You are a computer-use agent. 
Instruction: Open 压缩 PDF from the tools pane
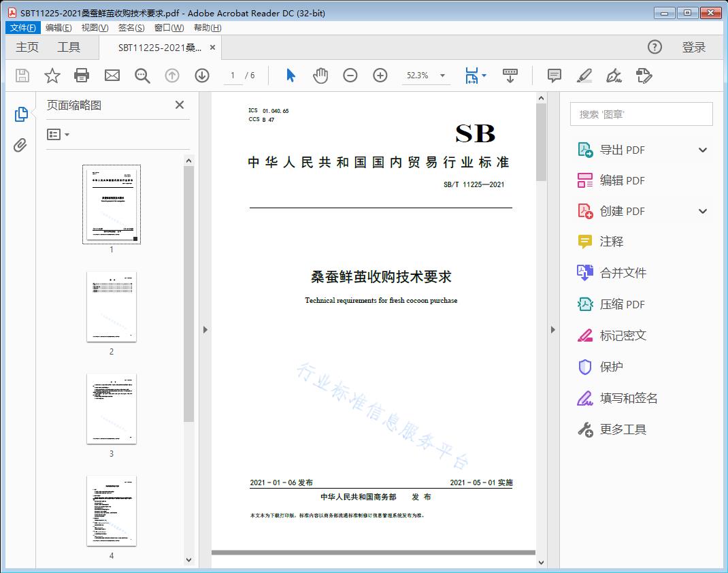[621, 304]
